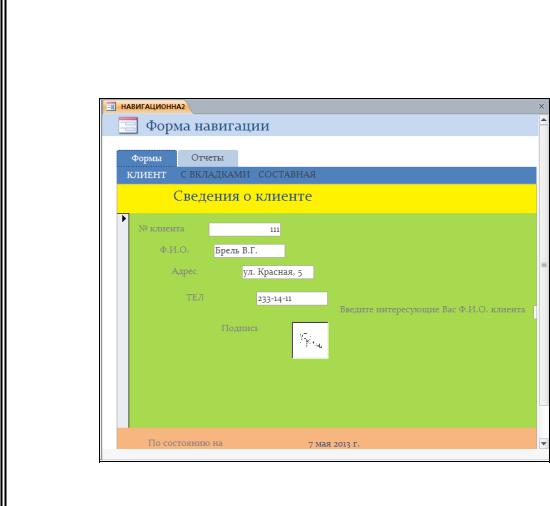This screenshot has height=506, width=550.
Task: Switch to the Формы tab
Action: 147,158
